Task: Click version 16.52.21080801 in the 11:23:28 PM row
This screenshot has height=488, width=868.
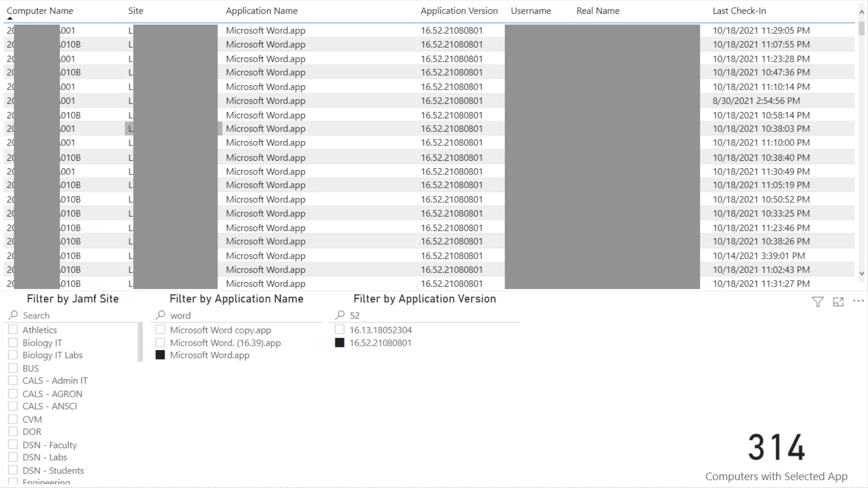Action: pyautogui.click(x=451, y=59)
